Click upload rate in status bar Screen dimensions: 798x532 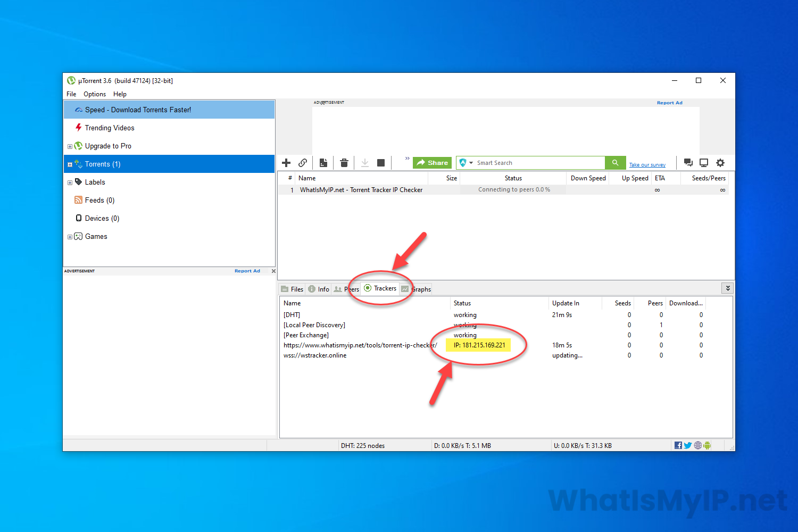click(583, 446)
